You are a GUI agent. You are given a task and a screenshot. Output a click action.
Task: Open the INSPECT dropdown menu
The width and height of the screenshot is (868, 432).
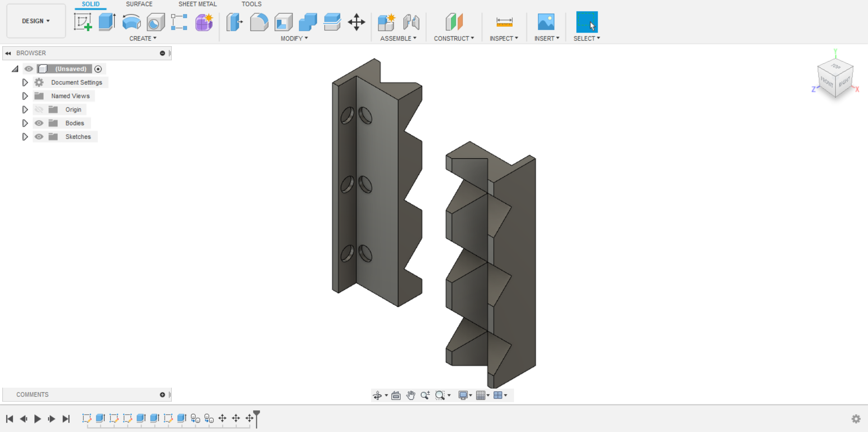click(504, 38)
